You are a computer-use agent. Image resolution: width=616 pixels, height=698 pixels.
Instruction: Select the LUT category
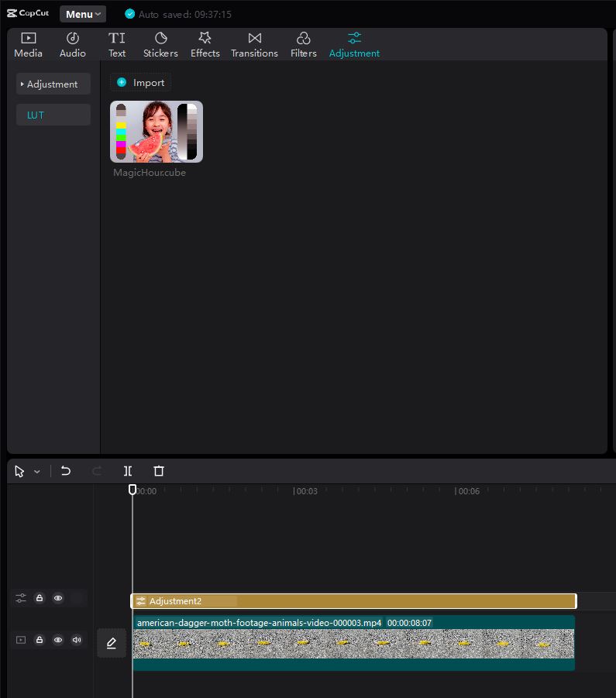tap(53, 115)
